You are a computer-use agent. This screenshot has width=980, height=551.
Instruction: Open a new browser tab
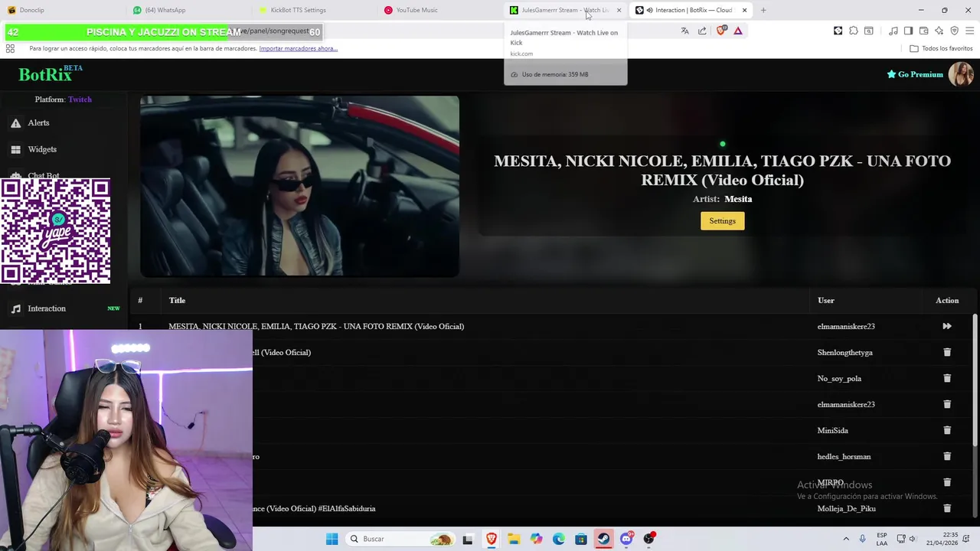coord(763,10)
